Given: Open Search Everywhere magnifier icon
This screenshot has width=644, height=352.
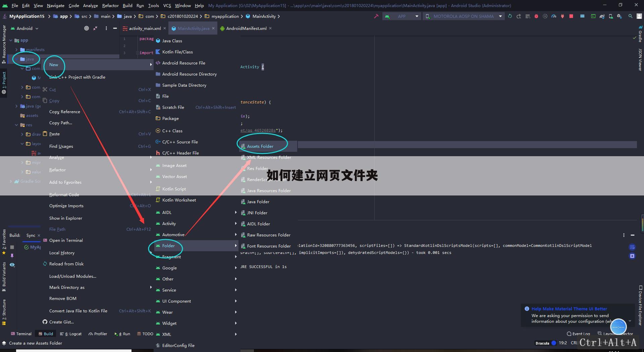Looking at the screenshot, I should (x=631, y=16).
